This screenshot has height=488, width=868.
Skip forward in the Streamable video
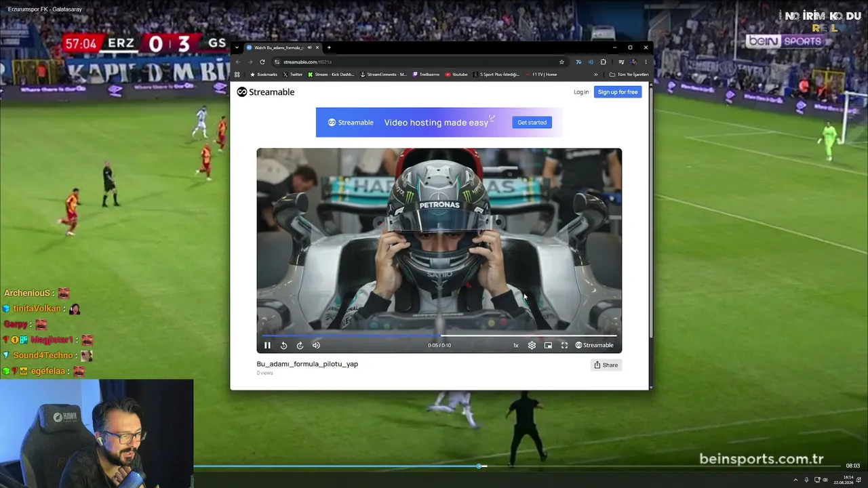coord(300,345)
